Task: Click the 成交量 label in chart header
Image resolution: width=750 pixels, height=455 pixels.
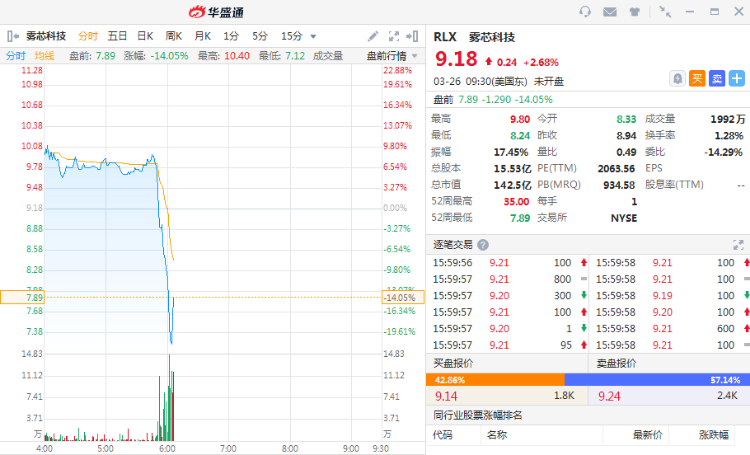Action: click(328, 56)
